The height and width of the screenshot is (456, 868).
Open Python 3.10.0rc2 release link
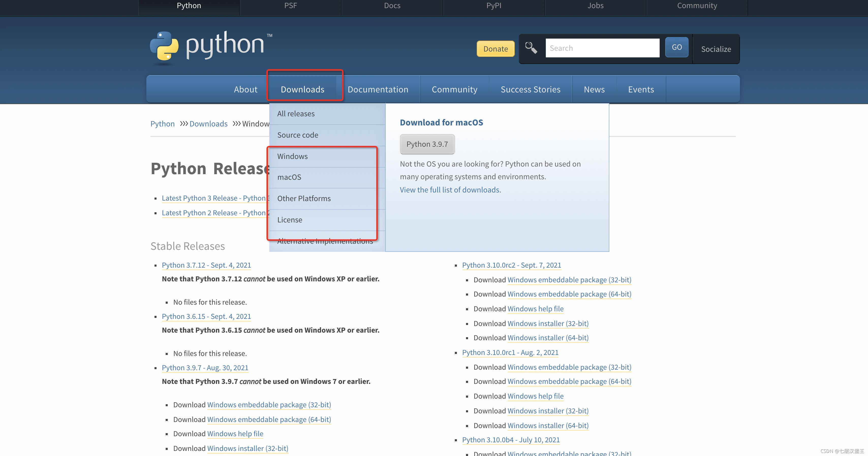(x=511, y=265)
